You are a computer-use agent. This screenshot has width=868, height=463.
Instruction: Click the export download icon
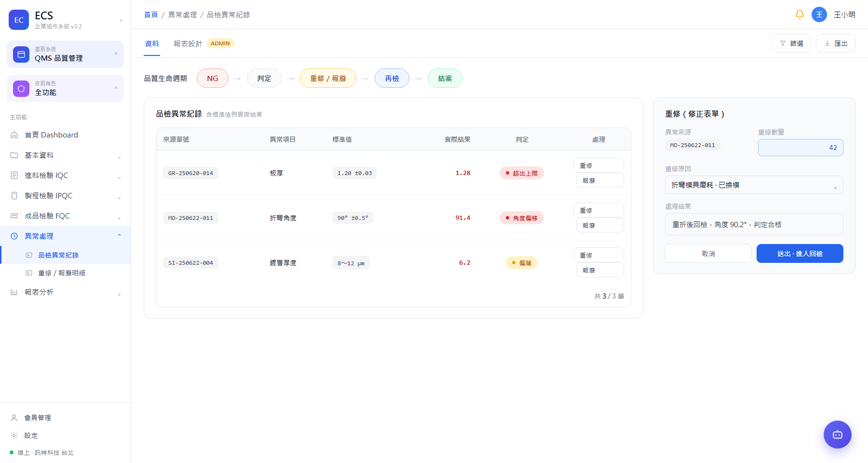click(x=827, y=43)
